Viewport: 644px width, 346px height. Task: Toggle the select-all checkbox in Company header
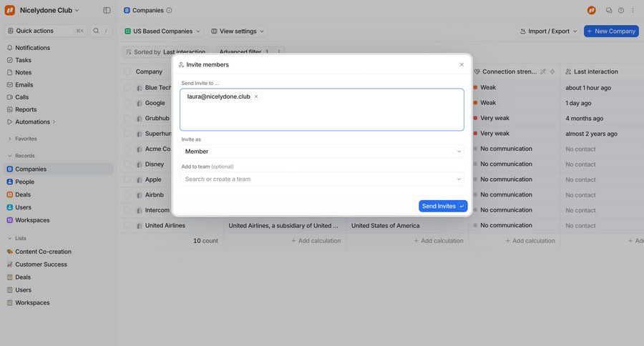point(127,71)
